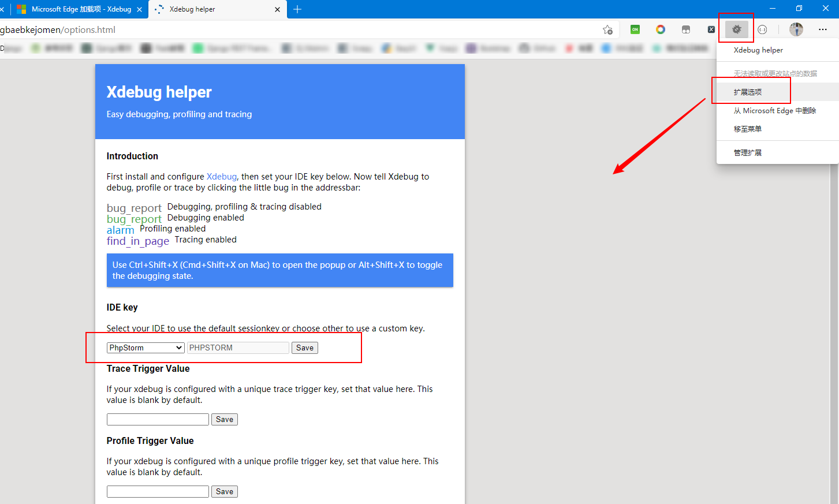
Task: Close the Xdebug helper tab
Action: point(277,9)
